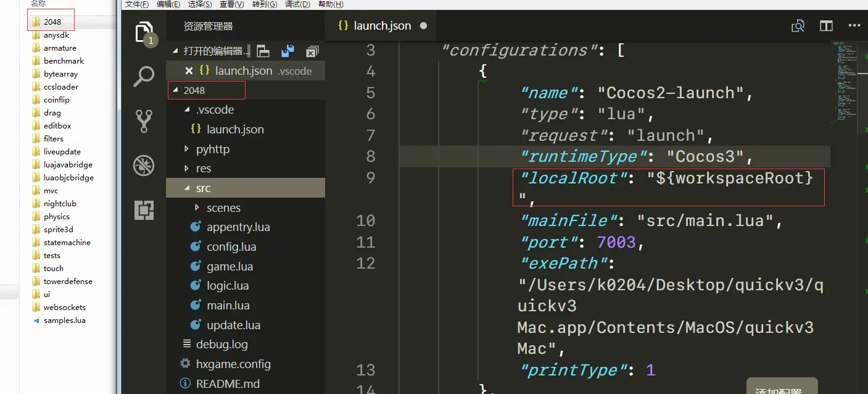Click the 名称 column header in file list
The image size is (868, 394).
38,4
